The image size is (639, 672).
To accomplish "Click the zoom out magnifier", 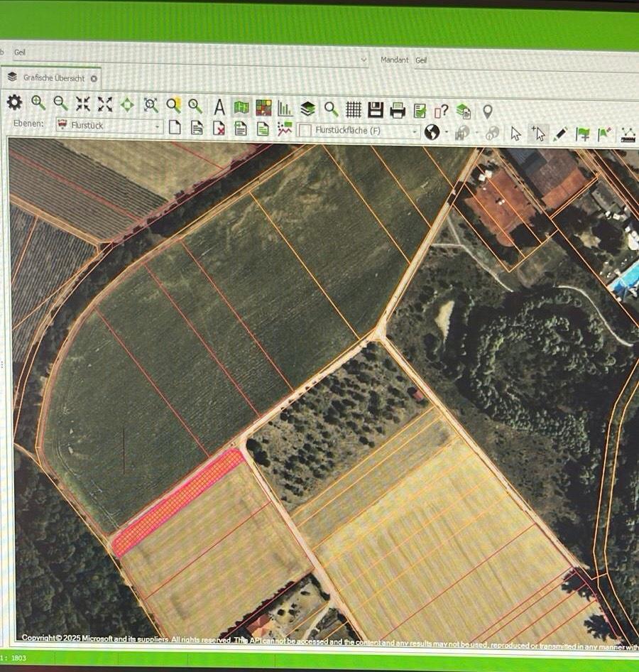I will click(x=61, y=104).
